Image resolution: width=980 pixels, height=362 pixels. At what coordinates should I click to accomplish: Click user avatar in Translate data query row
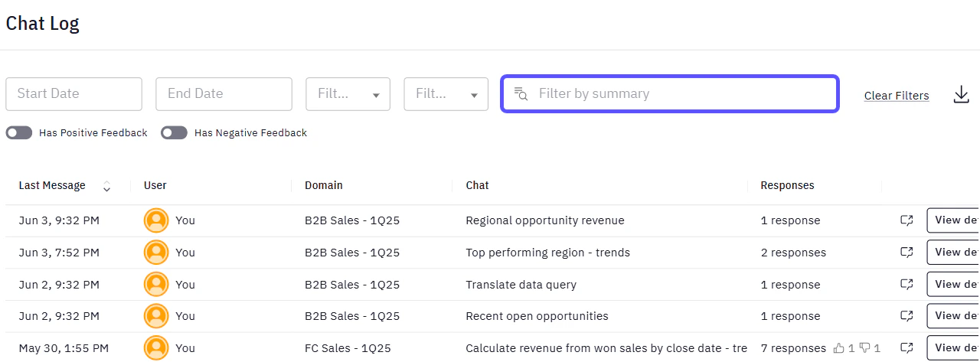coord(156,284)
